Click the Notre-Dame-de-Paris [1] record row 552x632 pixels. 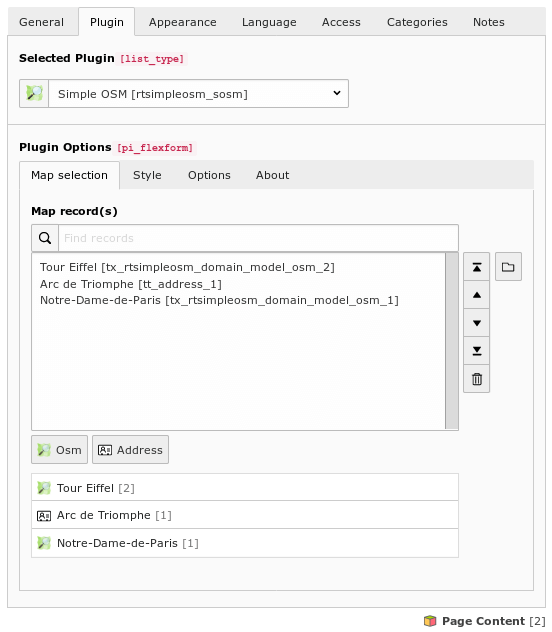(245, 543)
